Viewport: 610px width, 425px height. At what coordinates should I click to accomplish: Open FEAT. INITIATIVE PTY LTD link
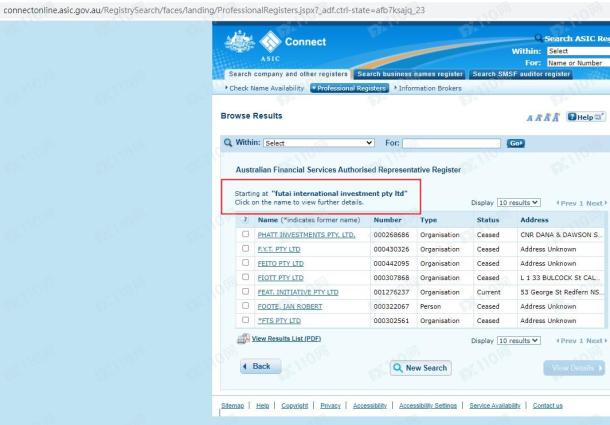[x=298, y=292]
